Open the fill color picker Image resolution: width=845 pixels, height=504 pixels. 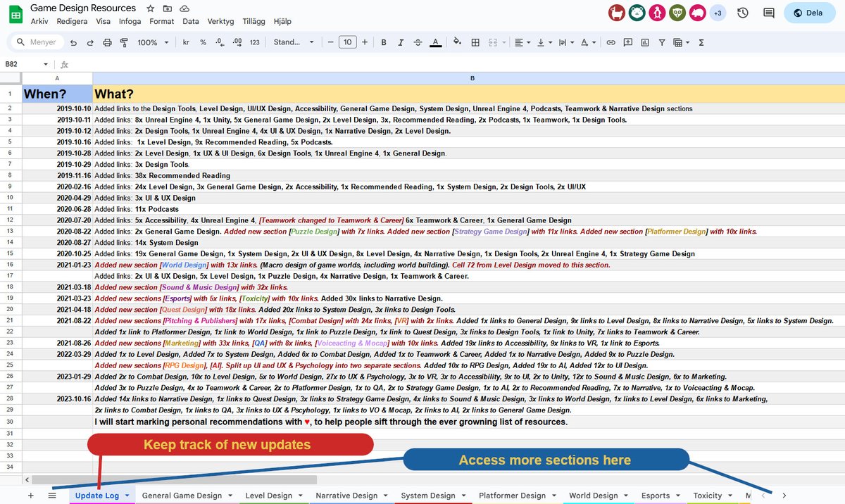(456, 42)
